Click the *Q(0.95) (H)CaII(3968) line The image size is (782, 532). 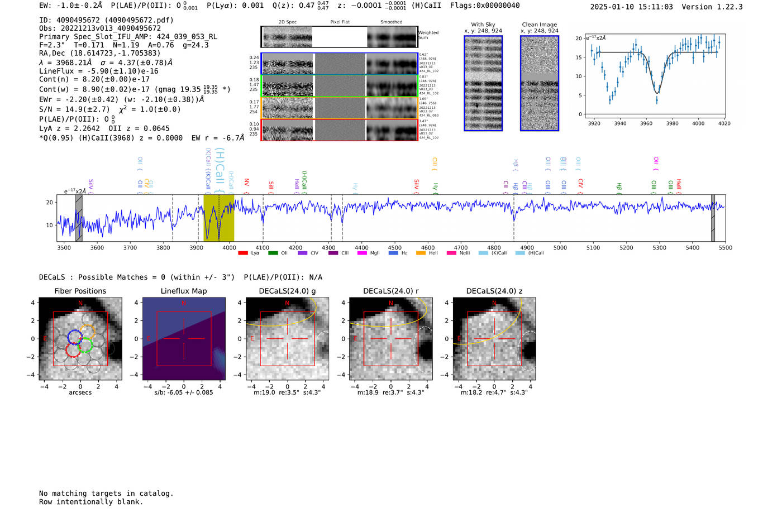pos(142,138)
